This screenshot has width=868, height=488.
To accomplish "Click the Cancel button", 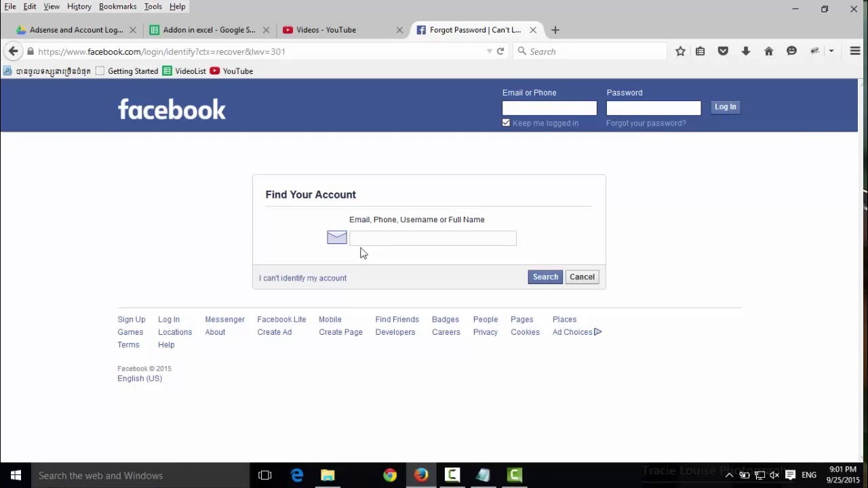I will 582,277.
